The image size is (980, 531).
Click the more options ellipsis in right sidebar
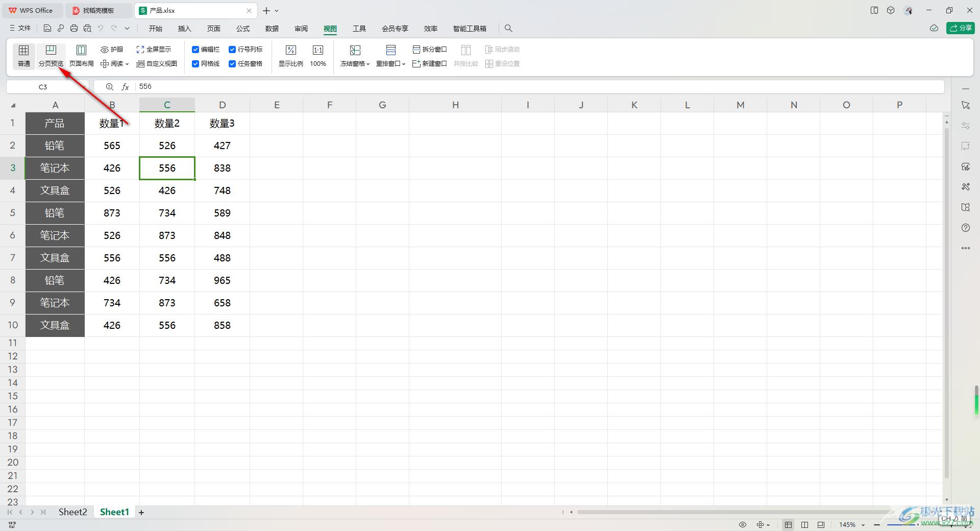tap(965, 248)
